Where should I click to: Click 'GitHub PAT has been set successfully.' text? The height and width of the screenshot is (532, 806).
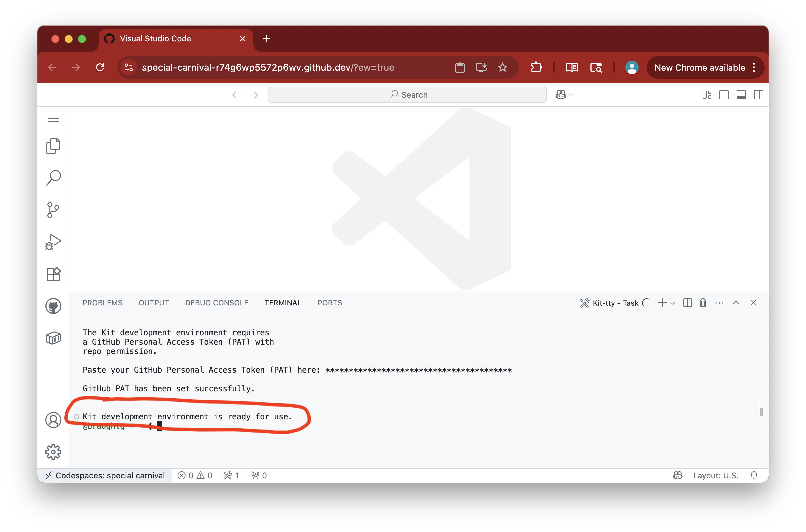(169, 388)
